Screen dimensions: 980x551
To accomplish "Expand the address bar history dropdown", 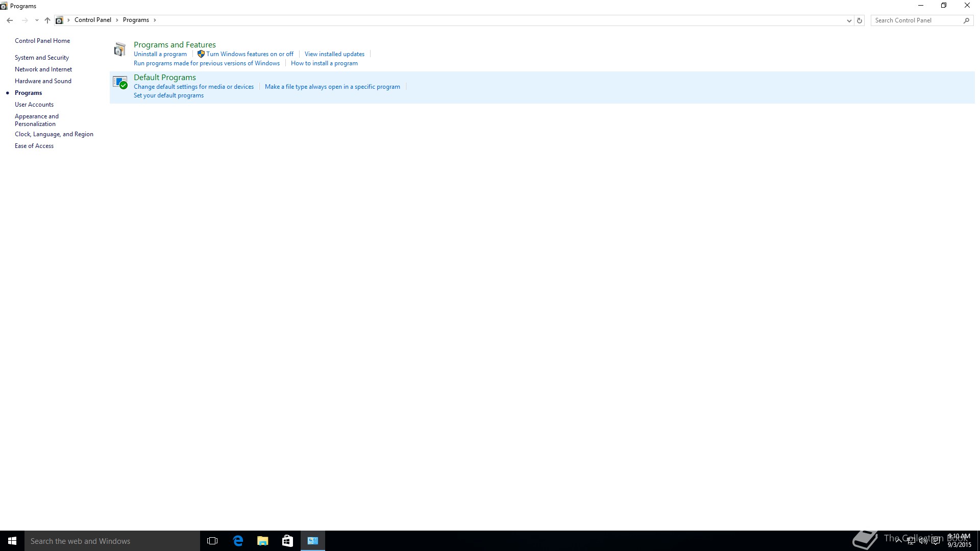I will [x=849, y=20].
